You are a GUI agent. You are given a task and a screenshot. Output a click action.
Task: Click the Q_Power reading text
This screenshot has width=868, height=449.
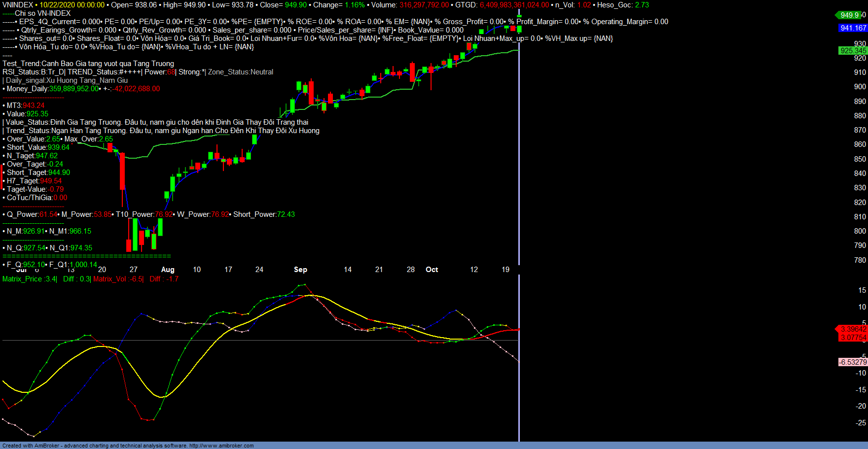pos(31,214)
